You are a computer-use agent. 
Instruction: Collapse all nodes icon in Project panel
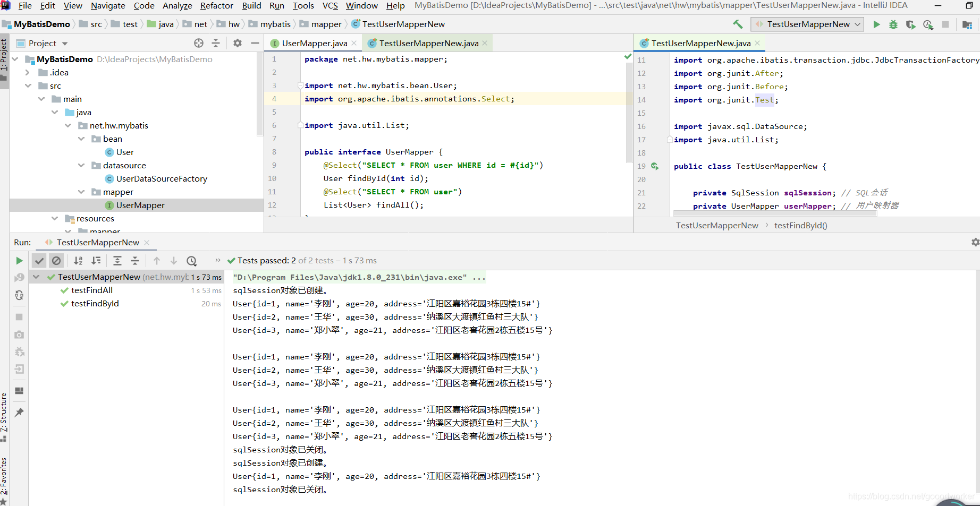tap(216, 43)
